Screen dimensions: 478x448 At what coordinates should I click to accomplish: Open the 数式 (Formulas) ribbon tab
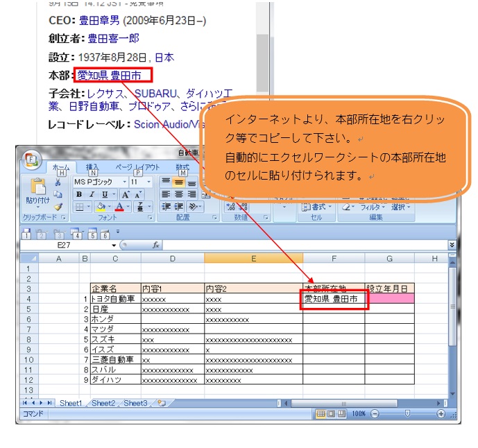(182, 167)
